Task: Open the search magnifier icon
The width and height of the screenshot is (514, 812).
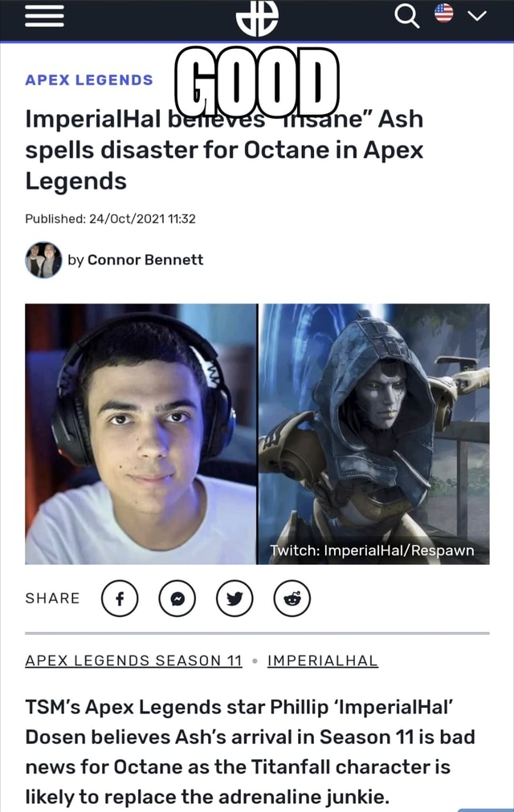Action: click(x=406, y=16)
